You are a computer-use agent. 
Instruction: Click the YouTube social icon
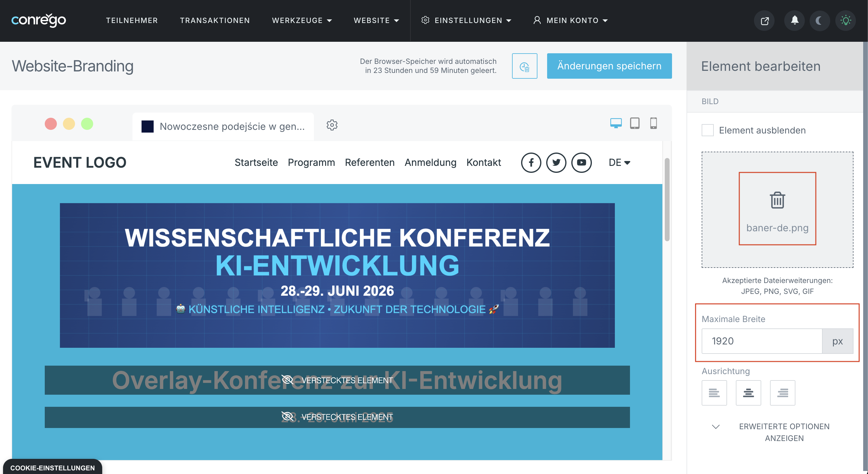(x=581, y=163)
